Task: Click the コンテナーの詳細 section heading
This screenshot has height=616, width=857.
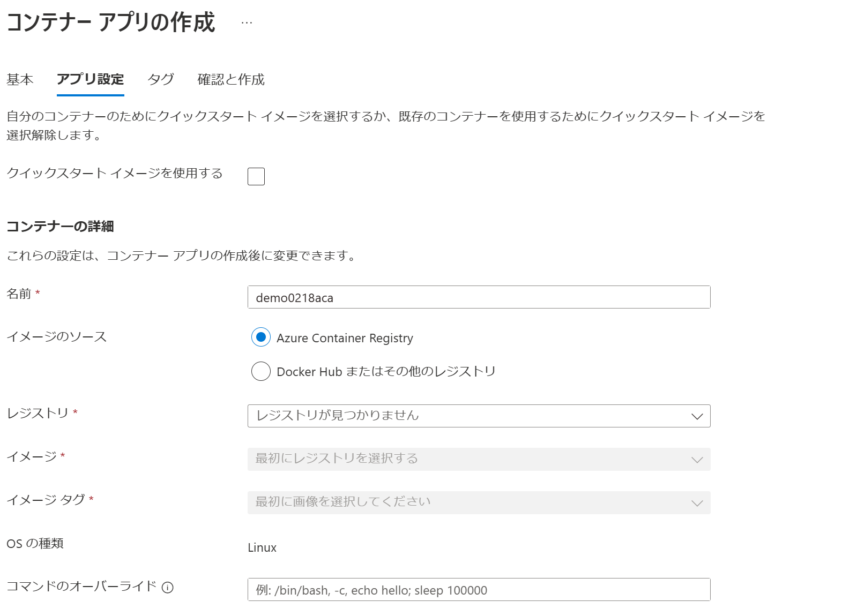Action: 60,227
